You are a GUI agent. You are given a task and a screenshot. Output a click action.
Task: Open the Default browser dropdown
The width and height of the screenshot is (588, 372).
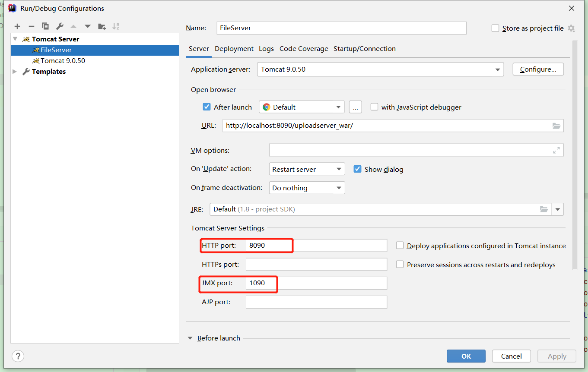pos(302,107)
